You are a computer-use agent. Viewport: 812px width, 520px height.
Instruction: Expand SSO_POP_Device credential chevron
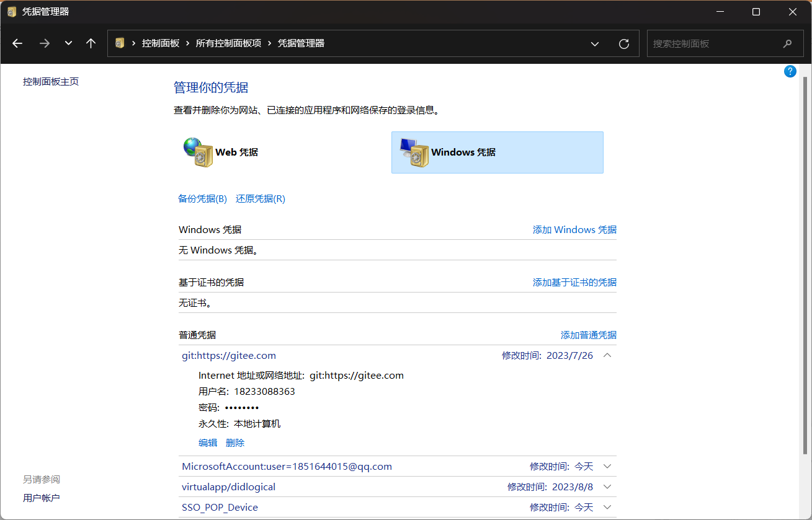(x=607, y=508)
